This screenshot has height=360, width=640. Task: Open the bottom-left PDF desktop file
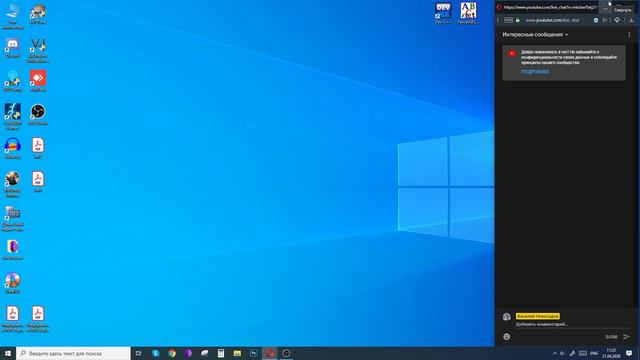click(x=12, y=319)
